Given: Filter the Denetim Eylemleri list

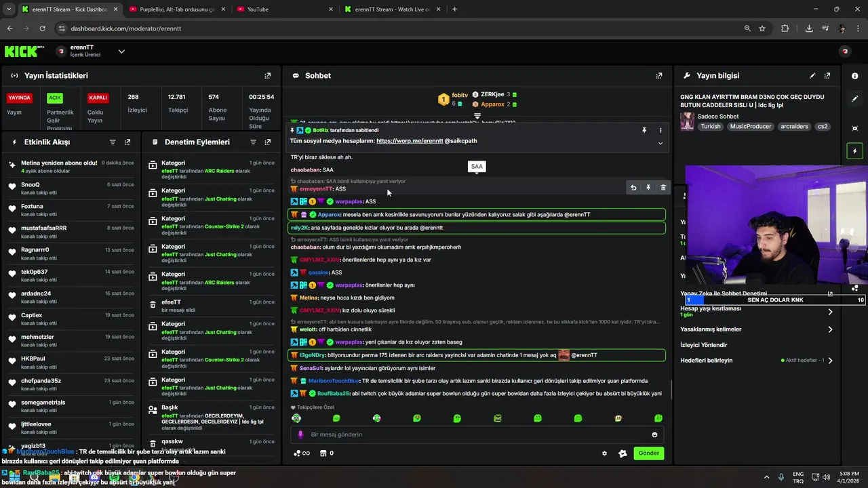Looking at the screenshot, I should tap(253, 142).
